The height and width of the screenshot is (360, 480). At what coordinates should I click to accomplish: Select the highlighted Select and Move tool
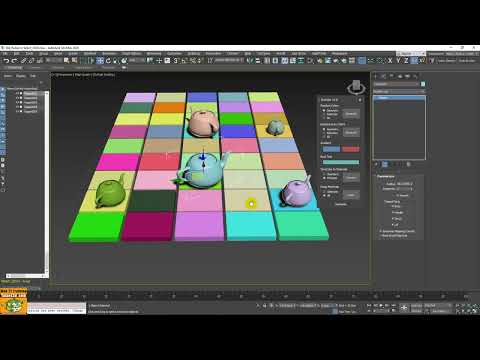(x=100, y=61)
